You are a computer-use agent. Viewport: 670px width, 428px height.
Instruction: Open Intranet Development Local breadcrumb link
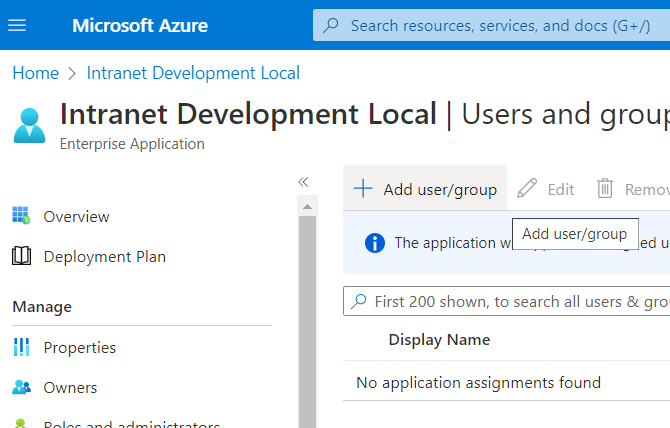coord(193,73)
